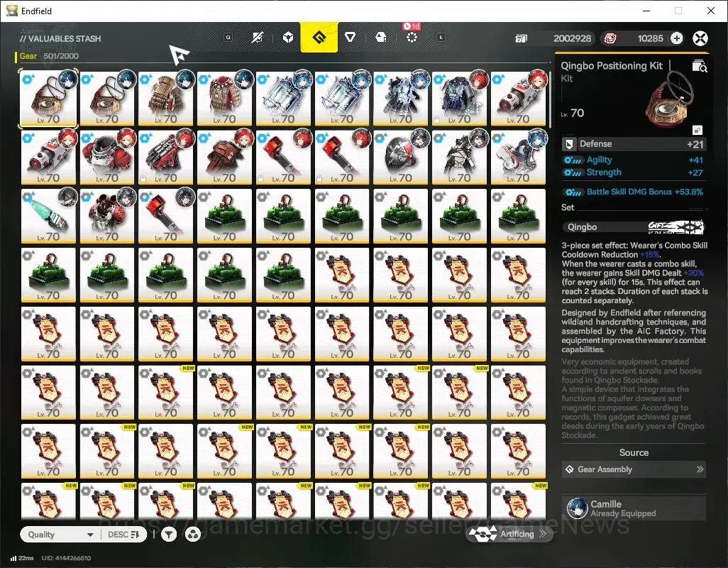Click the red origeometry icon next to 10285
This screenshot has height=568, width=728.
point(610,38)
